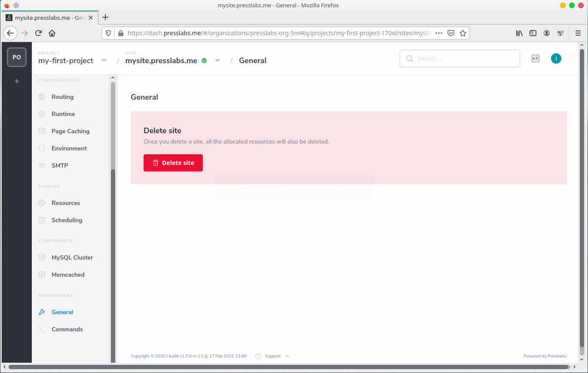Screen dimensions: 588x373
Task: Open the Resources scaling page
Action: 66,203
